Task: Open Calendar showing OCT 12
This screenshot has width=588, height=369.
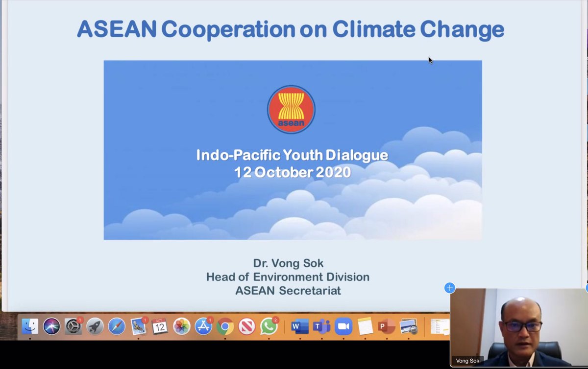Action: (x=160, y=326)
